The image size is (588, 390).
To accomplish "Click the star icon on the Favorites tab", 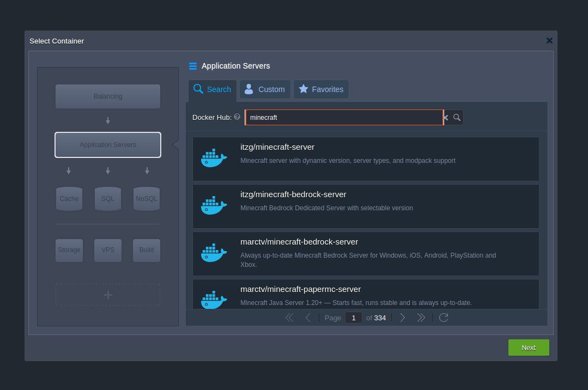I will 304,89.
